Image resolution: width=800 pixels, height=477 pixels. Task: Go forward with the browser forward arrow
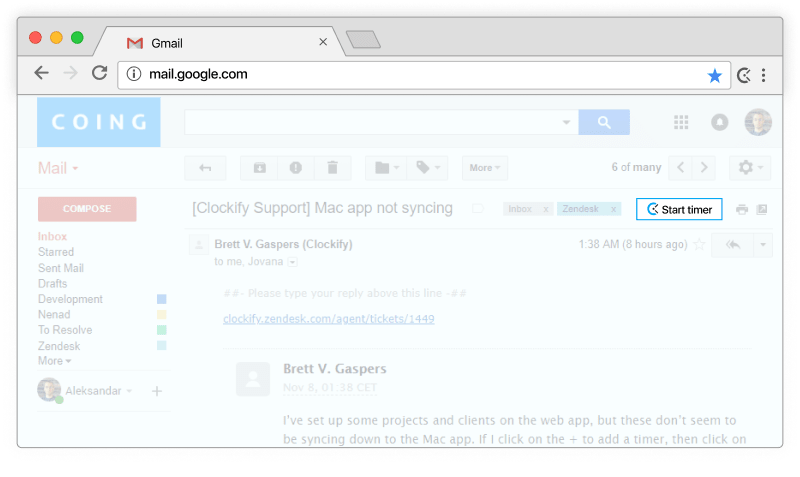70,73
